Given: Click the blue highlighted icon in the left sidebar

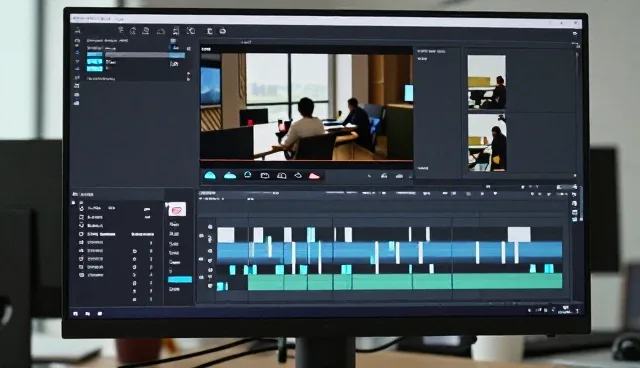Looking at the screenshot, I should (x=77, y=53).
